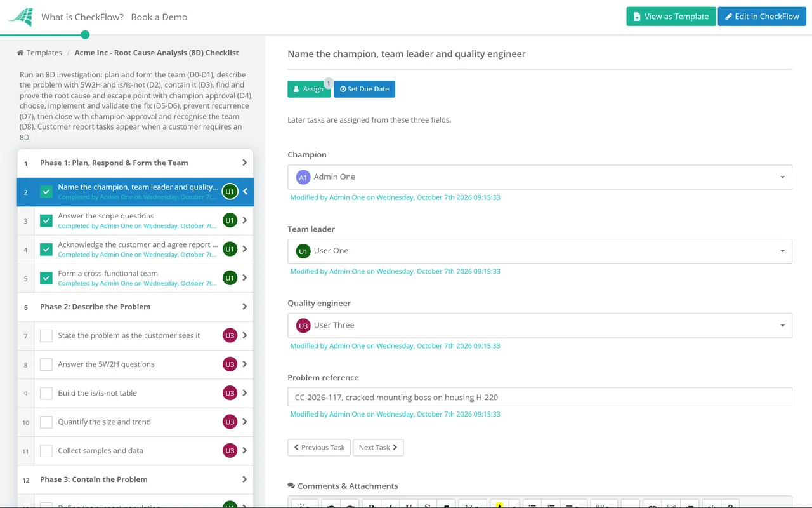Click the green progress bar knob
Screen dimensions: 812x508
pyautogui.click(x=85, y=35)
